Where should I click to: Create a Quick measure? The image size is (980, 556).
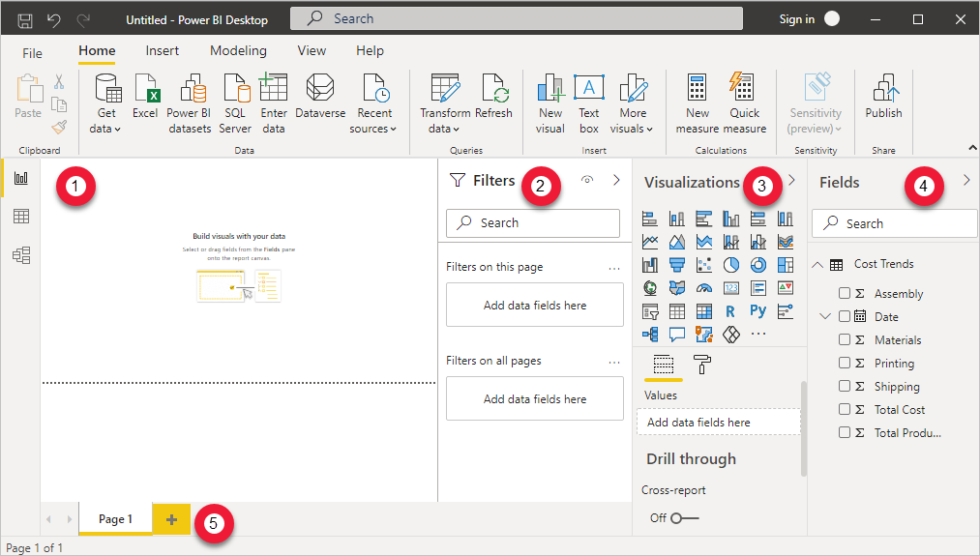(x=744, y=103)
